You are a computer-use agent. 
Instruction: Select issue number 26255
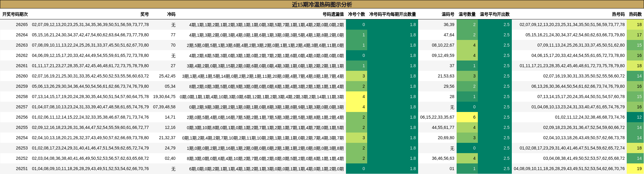pos(22,127)
